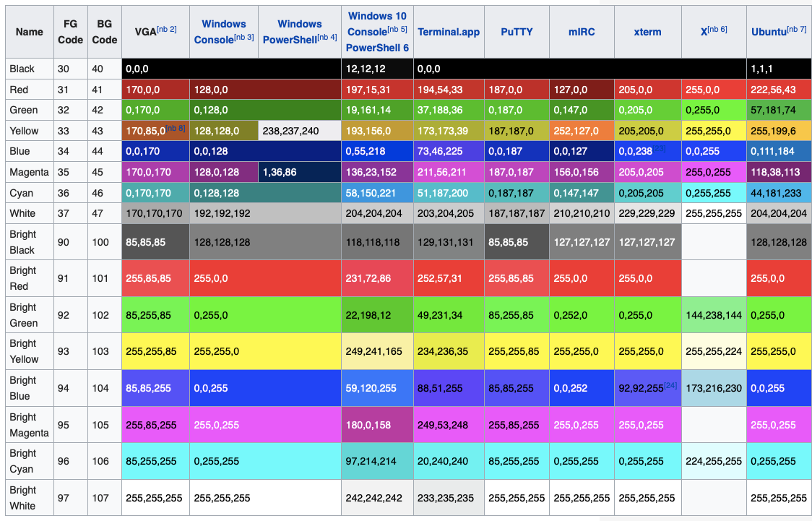Pick the 136,23,152 magenta swatch
This screenshot has height=521, width=812.
click(378, 172)
